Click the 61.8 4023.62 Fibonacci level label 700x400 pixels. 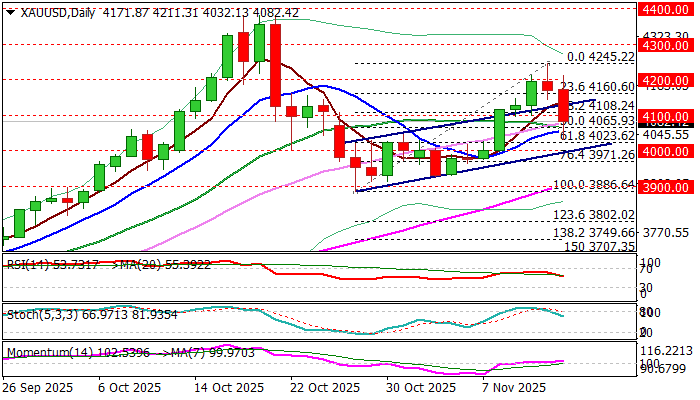597,136
